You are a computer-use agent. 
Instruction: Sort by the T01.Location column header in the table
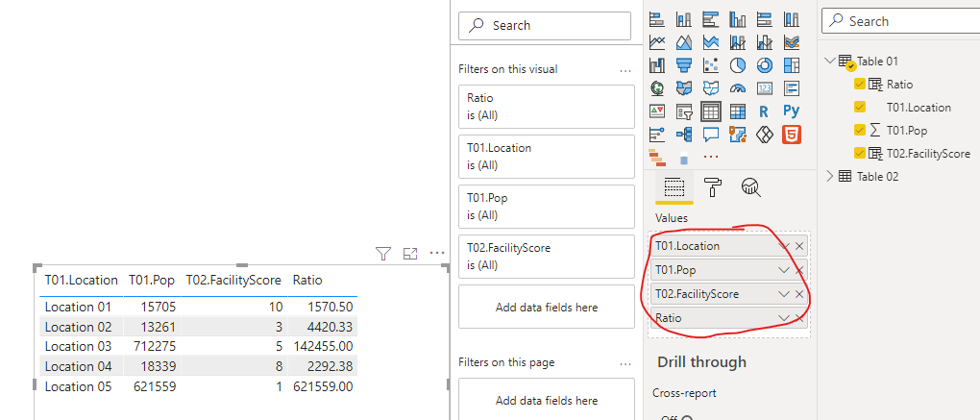[x=82, y=280]
